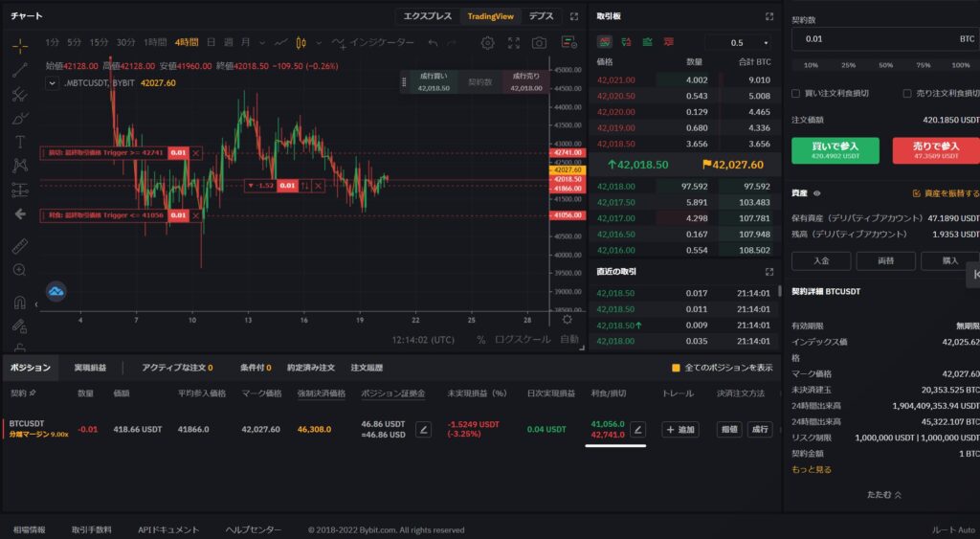Cancel the 42741 stop loss trigger line
Image resolution: width=980 pixels, height=539 pixels.
point(195,152)
